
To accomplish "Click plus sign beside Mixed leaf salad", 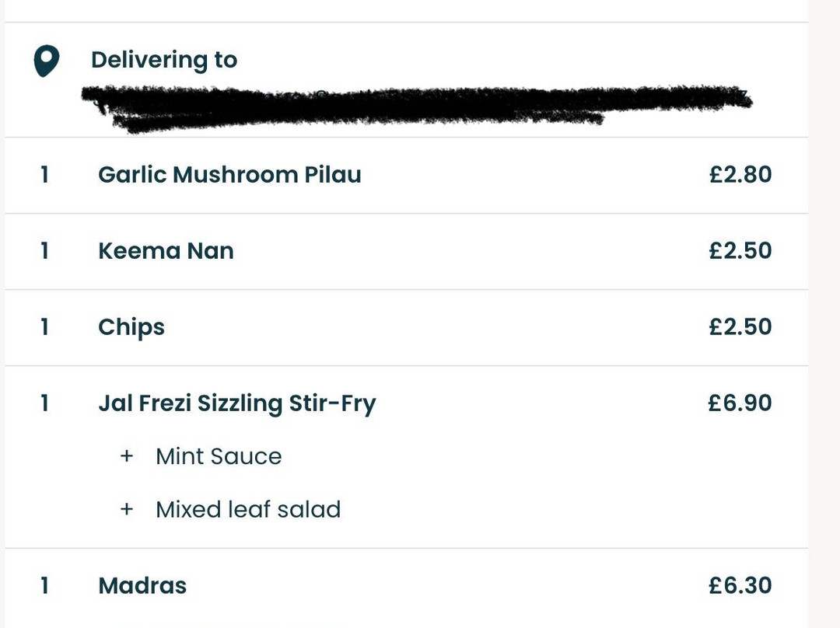I will pos(127,508).
